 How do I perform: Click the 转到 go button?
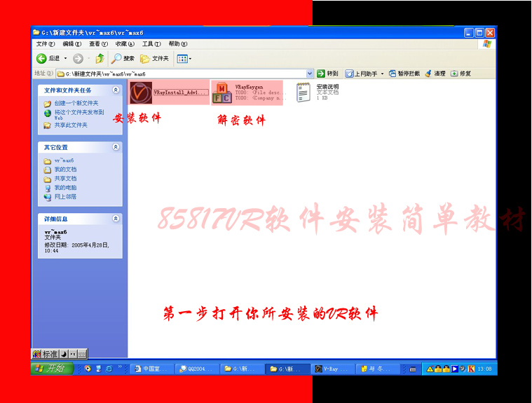327,74
